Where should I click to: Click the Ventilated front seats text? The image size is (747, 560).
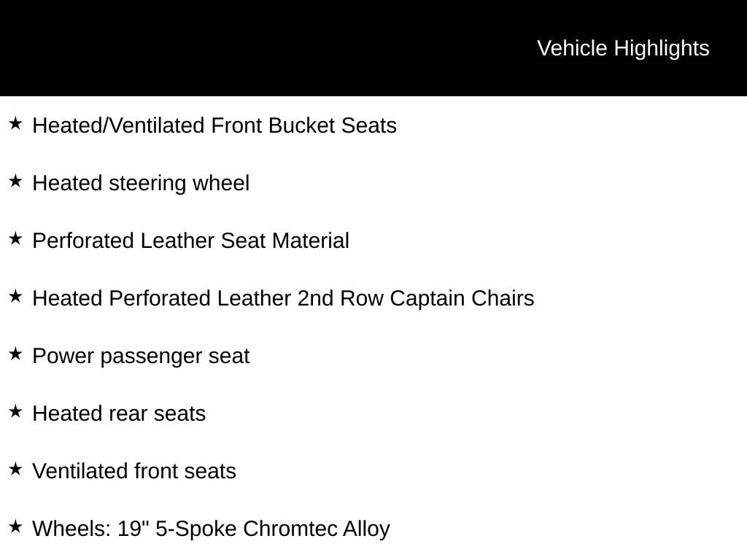(134, 472)
